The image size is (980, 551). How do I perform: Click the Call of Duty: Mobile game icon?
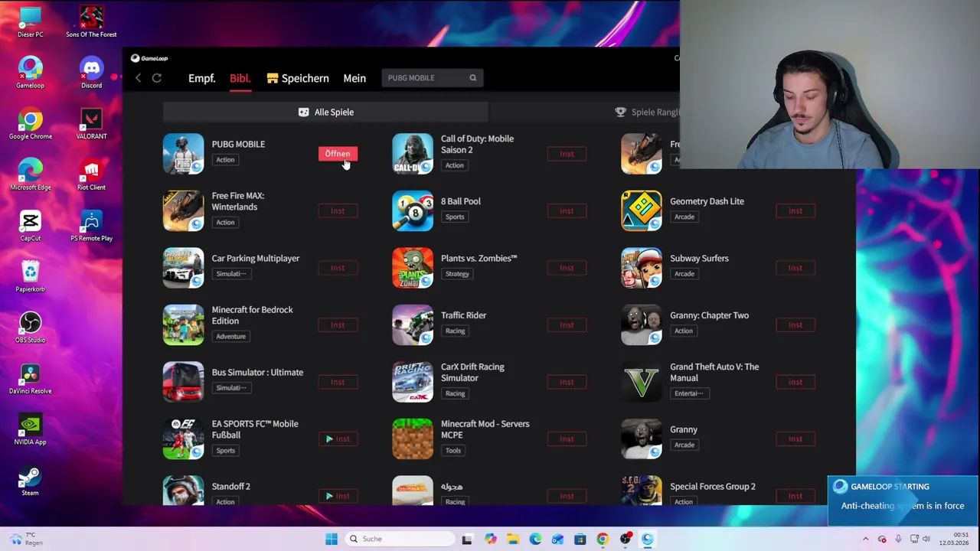point(413,154)
